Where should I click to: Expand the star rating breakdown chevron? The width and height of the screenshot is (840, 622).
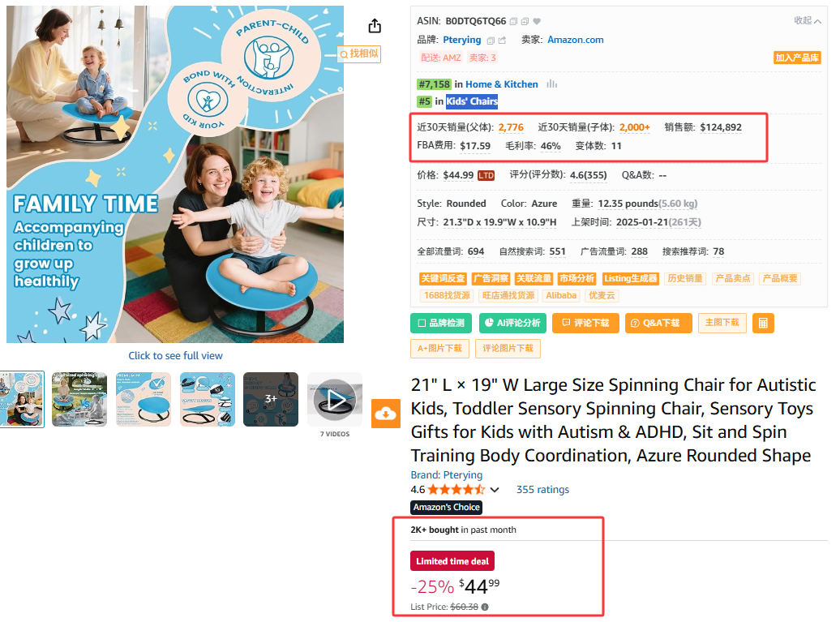coord(495,490)
